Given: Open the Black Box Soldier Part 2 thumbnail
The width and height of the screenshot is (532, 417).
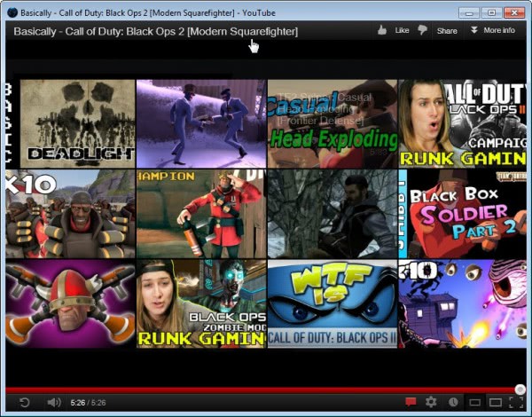Looking at the screenshot, I should pyautogui.click(x=463, y=214).
